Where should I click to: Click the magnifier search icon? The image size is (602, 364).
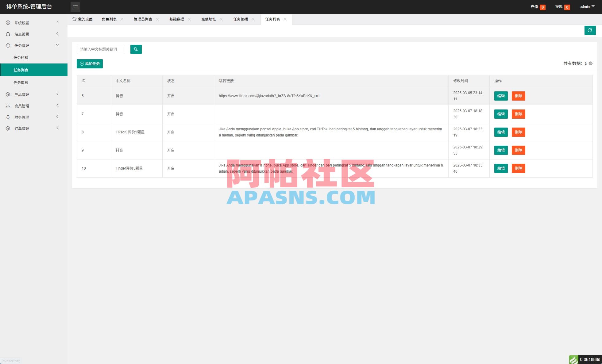tap(136, 49)
